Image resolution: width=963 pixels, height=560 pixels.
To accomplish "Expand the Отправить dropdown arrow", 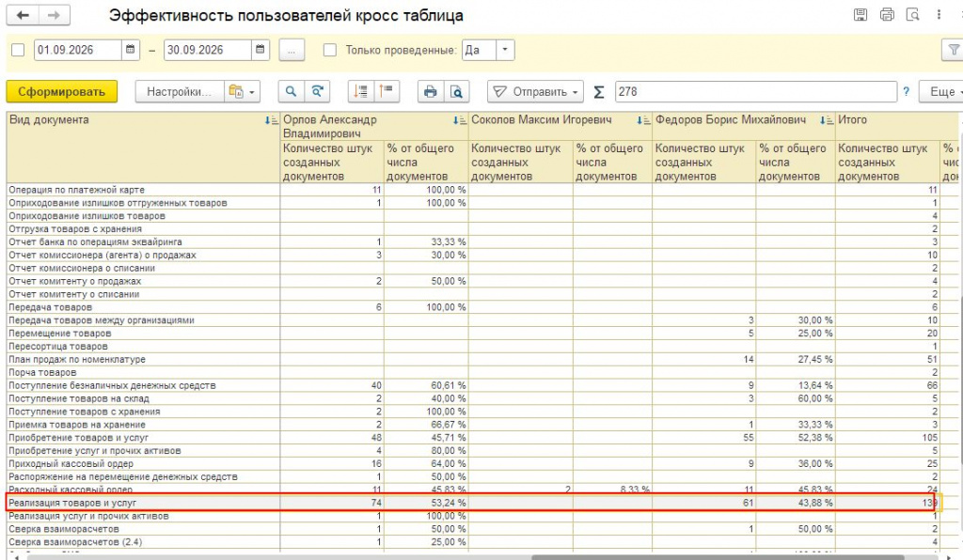I will pyautogui.click(x=576, y=92).
